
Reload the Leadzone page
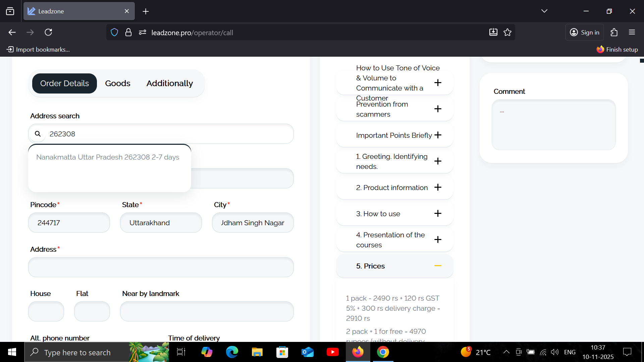tap(48, 32)
